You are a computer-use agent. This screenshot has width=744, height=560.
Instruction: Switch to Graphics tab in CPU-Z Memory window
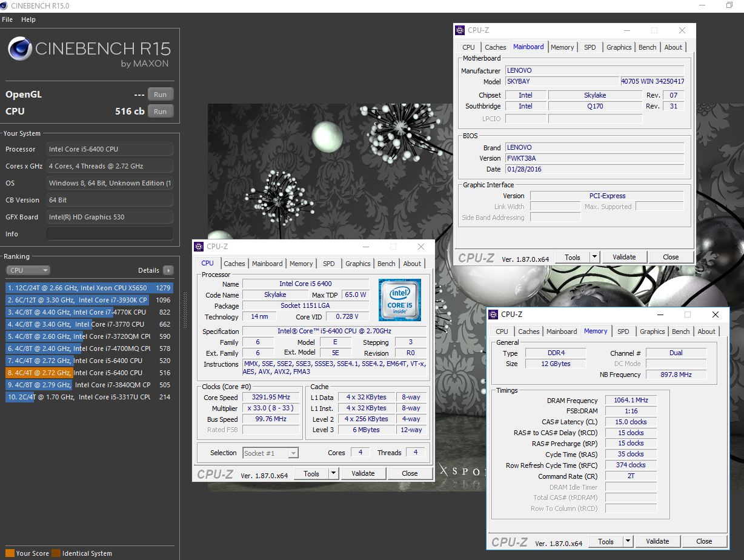coord(653,332)
